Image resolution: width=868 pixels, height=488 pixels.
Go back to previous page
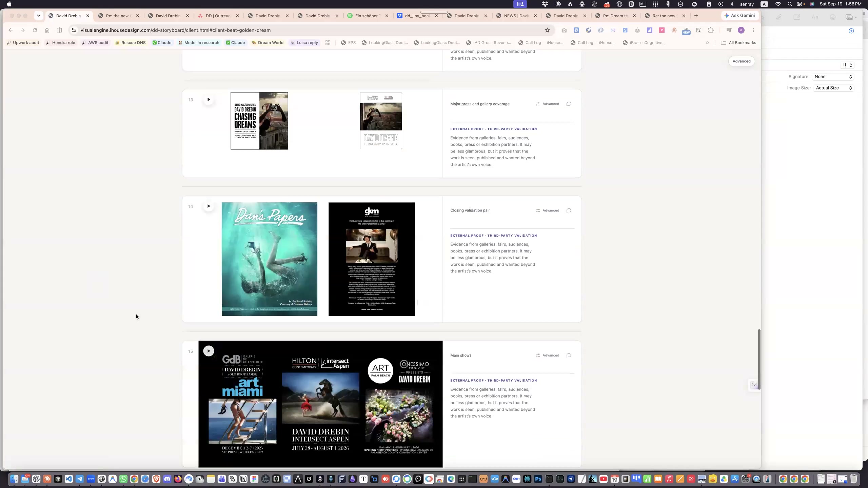point(11,30)
